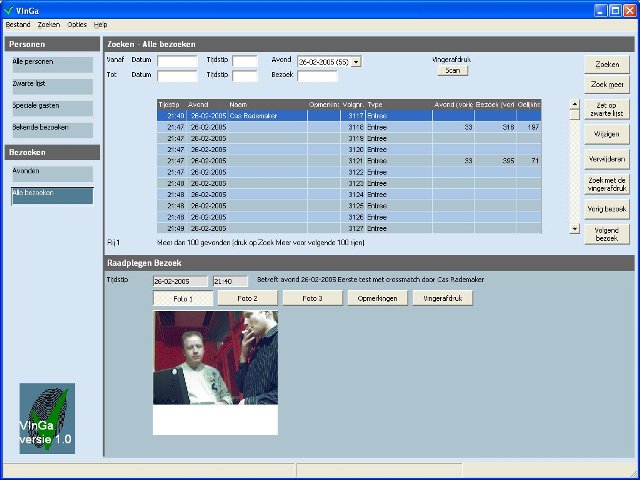This screenshot has height=480, width=640.
Task: Go to Vorig bezoek
Action: pyautogui.click(x=607, y=209)
